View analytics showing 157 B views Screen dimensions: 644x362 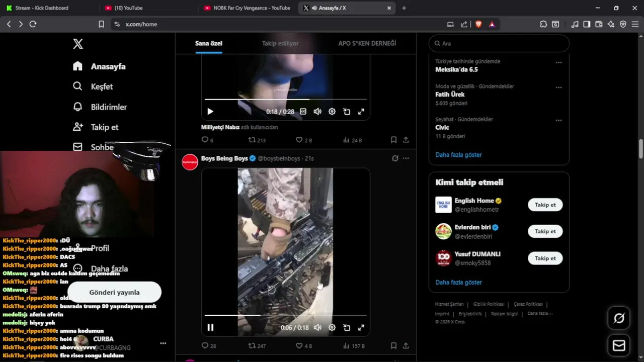(x=354, y=346)
